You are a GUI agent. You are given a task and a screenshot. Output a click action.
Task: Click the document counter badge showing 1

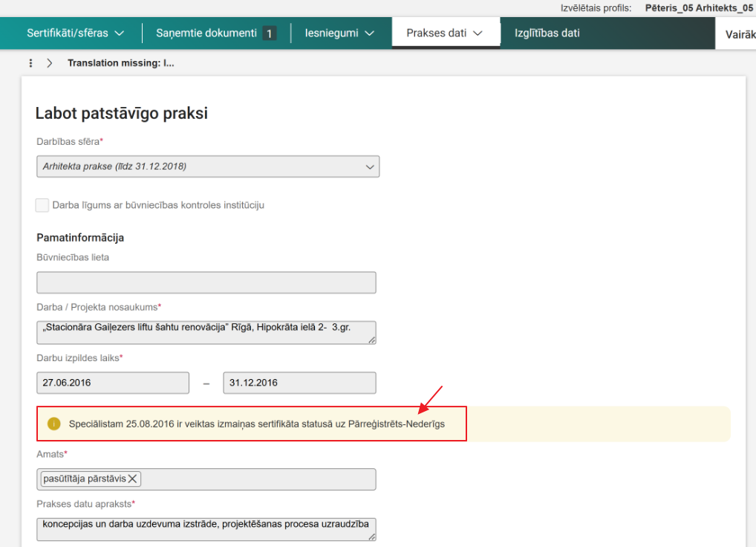[x=268, y=33]
